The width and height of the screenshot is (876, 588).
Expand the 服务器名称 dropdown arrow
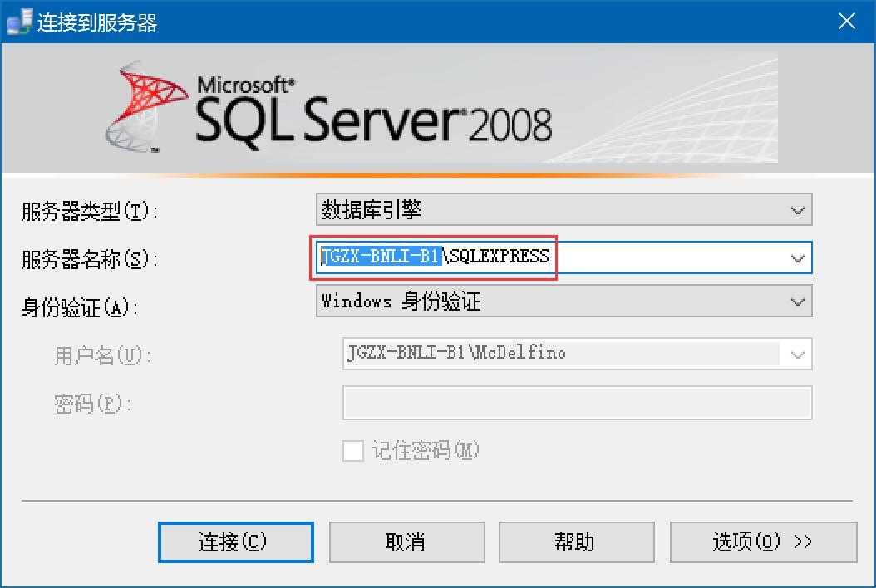[x=797, y=258]
